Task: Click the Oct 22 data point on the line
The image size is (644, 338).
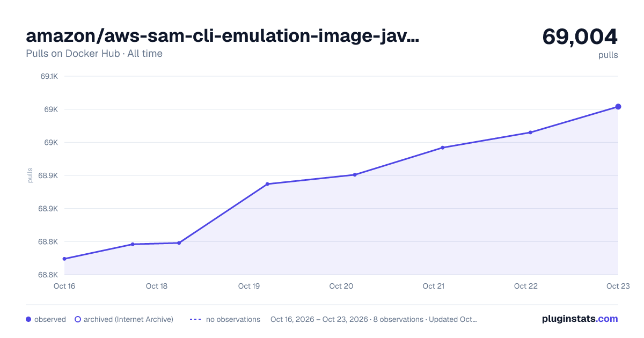Action: 530,133
